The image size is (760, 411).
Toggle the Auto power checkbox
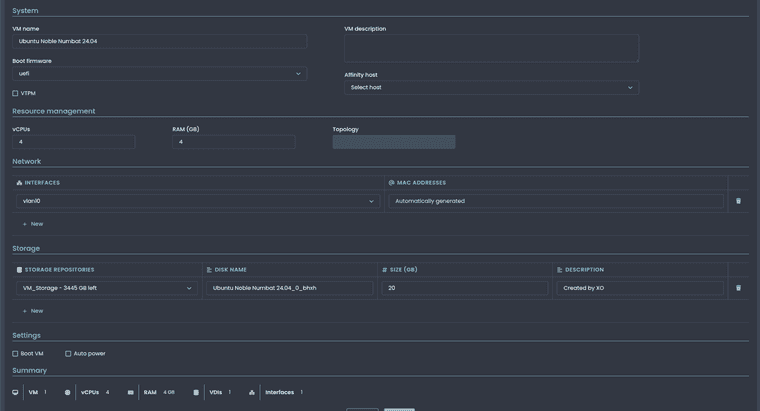(x=68, y=353)
